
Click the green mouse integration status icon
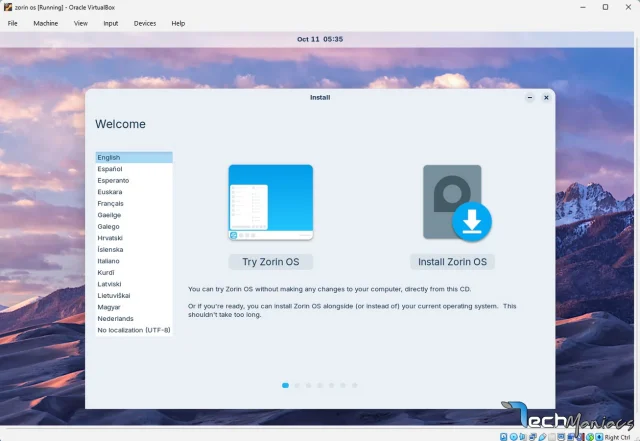[590, 437]
